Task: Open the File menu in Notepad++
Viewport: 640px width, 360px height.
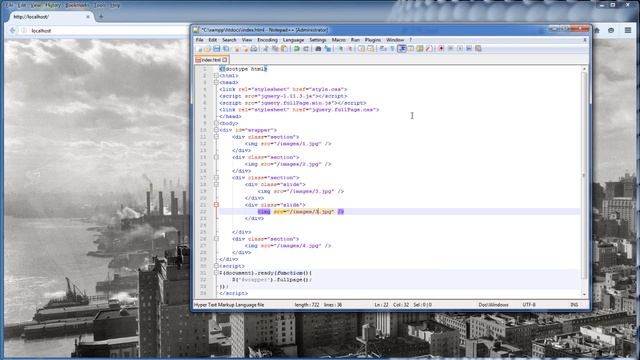Action: click(200, 40)
